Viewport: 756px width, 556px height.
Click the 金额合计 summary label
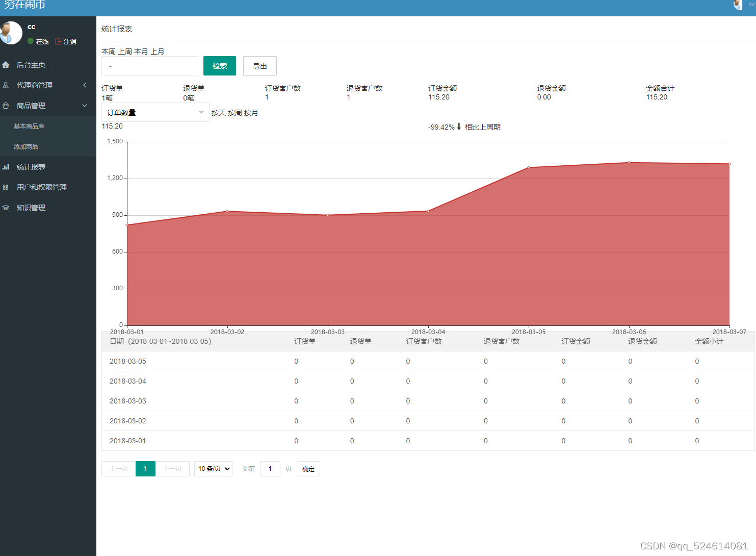click(660, 88)
